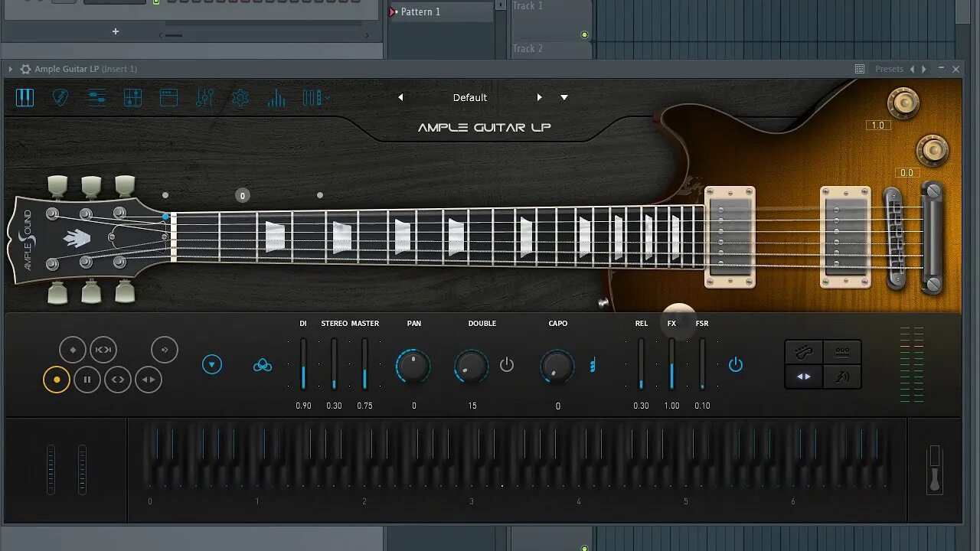This screenshot has width=980, height=551.
Task: Go to the next preset arrow
Action: coord(539,97)
